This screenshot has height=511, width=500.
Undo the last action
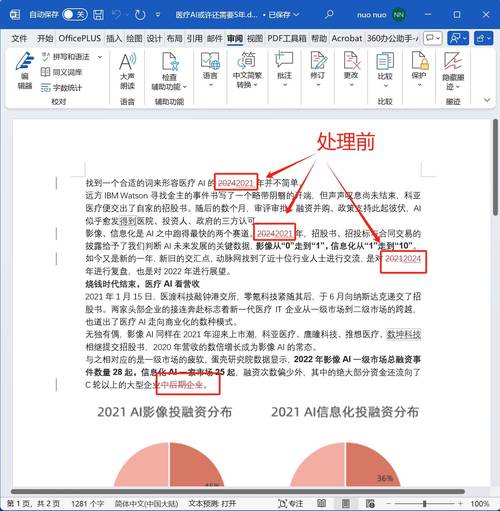click(x=117, y=15)
